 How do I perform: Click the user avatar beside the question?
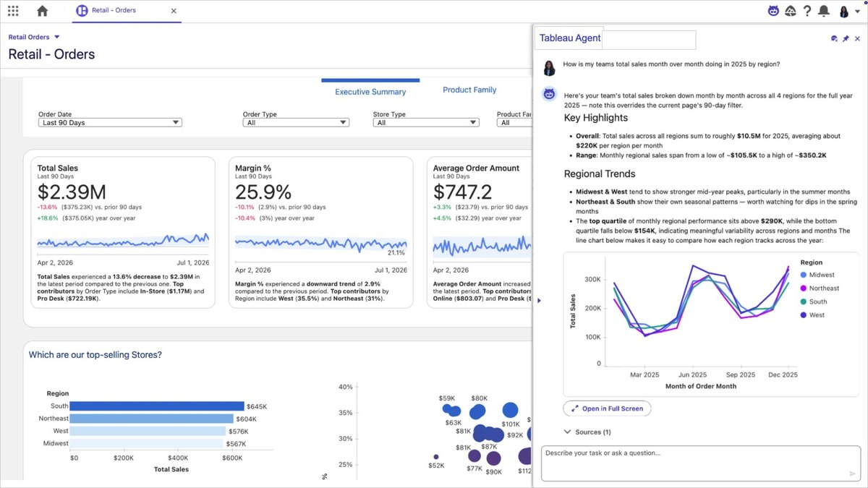[550, 67]
